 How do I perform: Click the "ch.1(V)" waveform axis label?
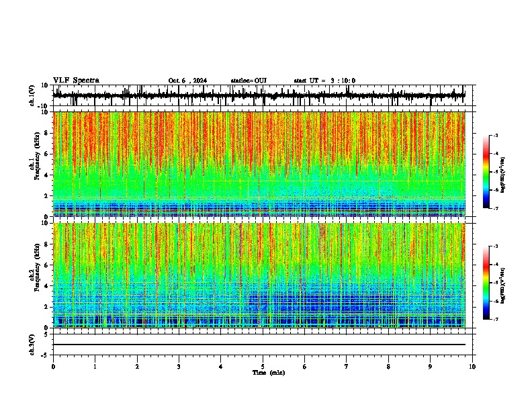32,95
